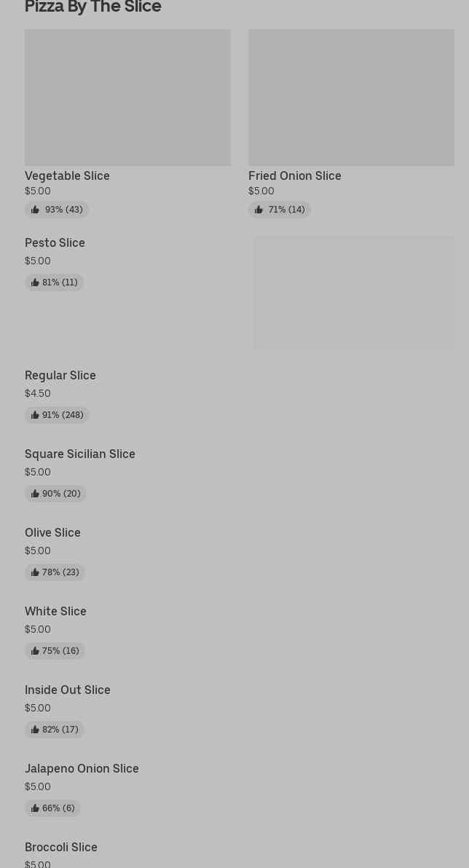Click the Fried Onion Slice image placeholder
Viewport: 469px width, 868px height.
pos(351,97)
